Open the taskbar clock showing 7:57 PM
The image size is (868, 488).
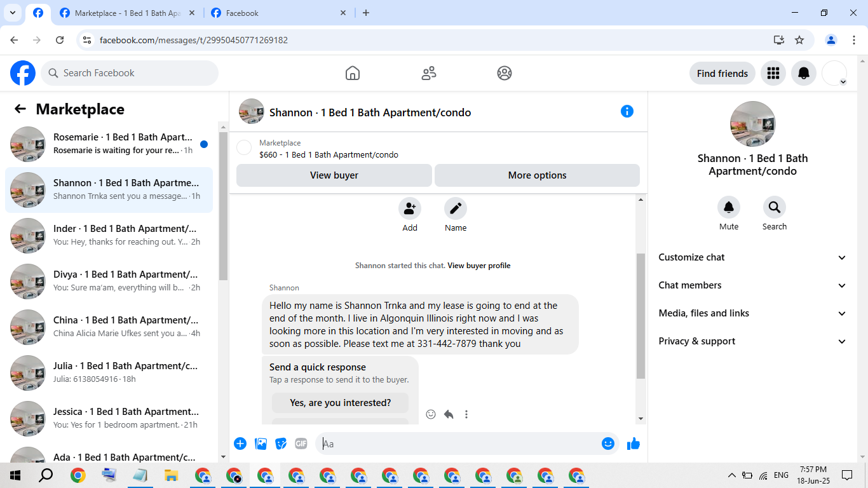click(x=813, y=475)
